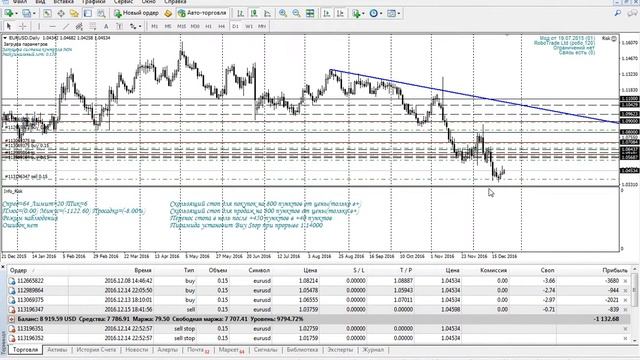640x360 pixels.
Task: Click the Strategy Tester icon
Action: tap(101, 13)
